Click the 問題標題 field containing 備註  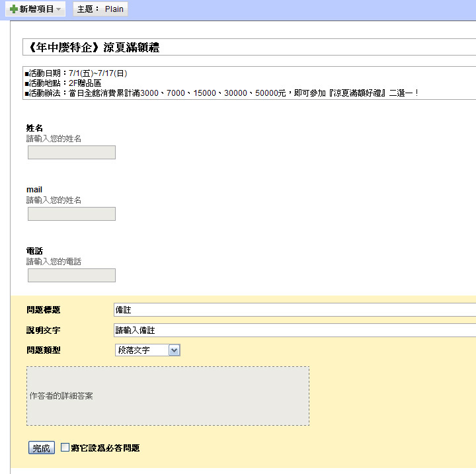pyautogui.click(x=295, y=310)
